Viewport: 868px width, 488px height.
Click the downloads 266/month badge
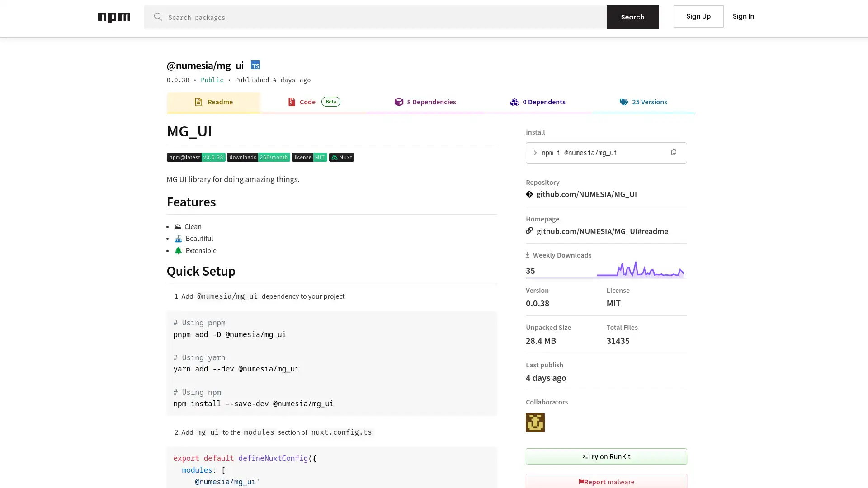(x=258, y=157)
